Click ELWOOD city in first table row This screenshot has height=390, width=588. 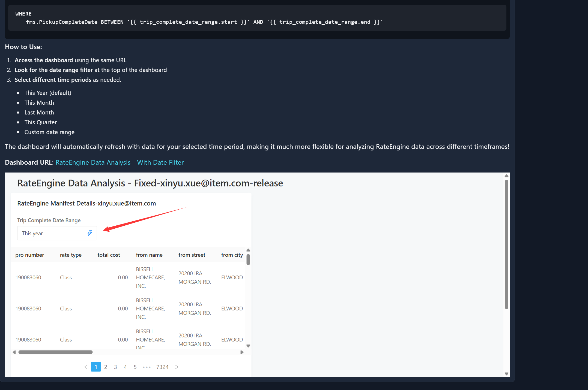[232, 277]
